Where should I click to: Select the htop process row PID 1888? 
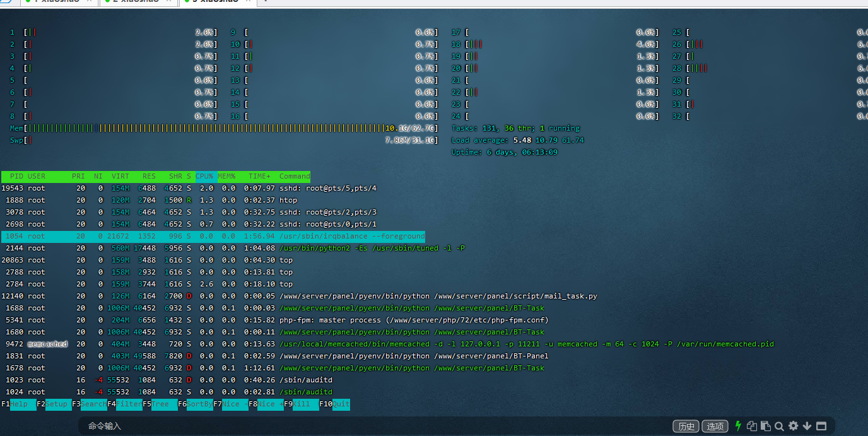(149, 200)
